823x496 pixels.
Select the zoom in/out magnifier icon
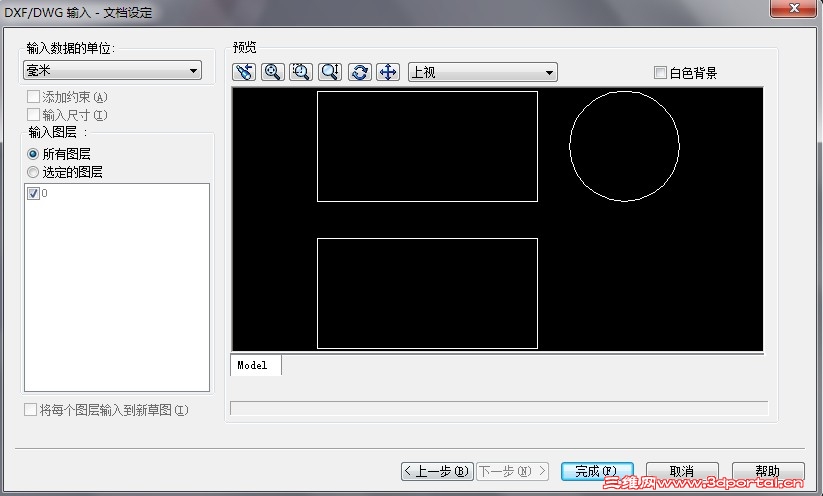pos(330,72)
